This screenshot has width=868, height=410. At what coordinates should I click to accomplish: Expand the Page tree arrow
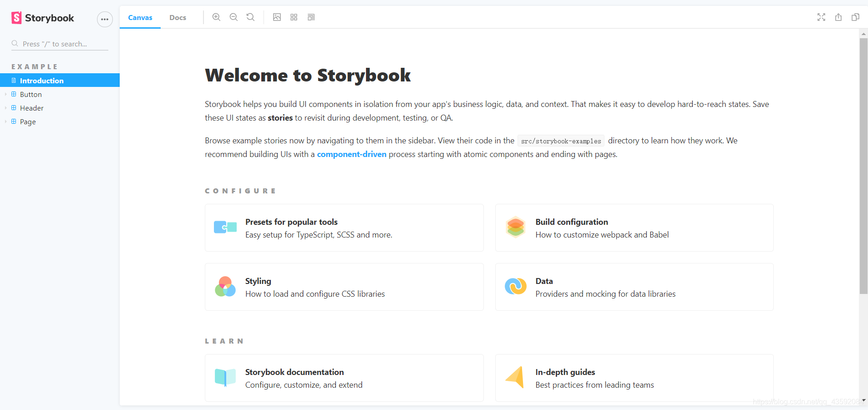[5, 121]
